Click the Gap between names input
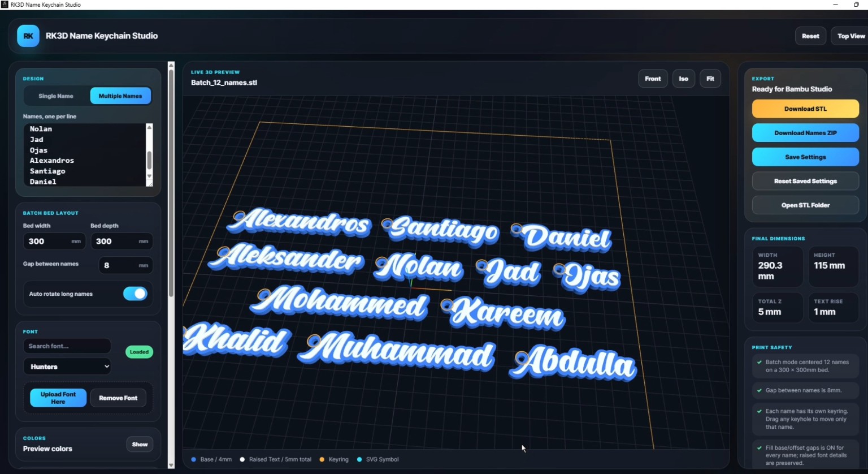The height and width of the screenshot is (474, 868). point(125,265)
